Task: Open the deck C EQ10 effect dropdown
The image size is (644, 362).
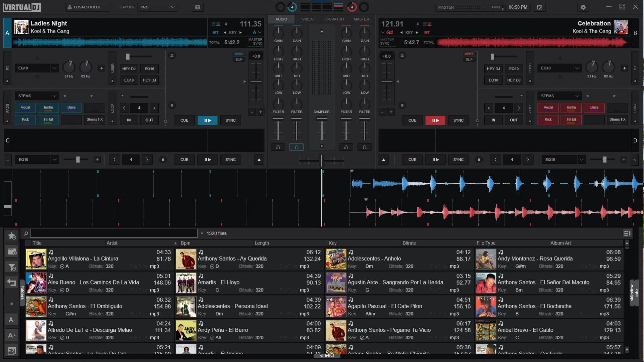Action: click(37, 160)
